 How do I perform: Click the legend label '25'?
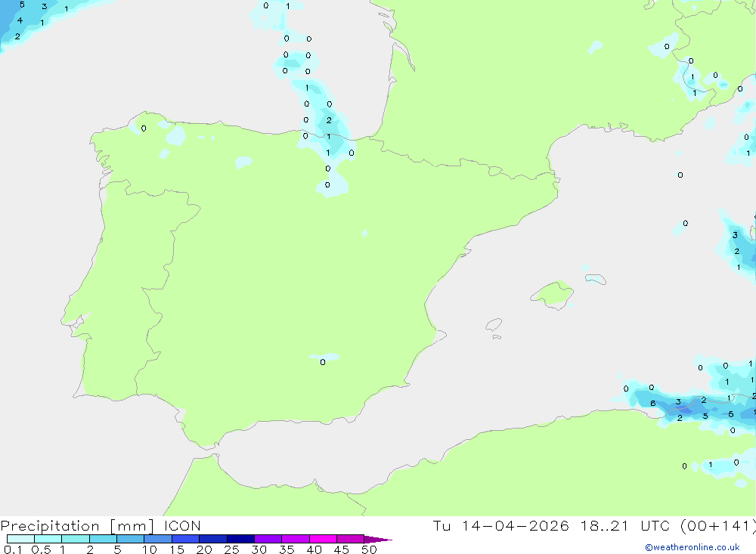(232, 549)
